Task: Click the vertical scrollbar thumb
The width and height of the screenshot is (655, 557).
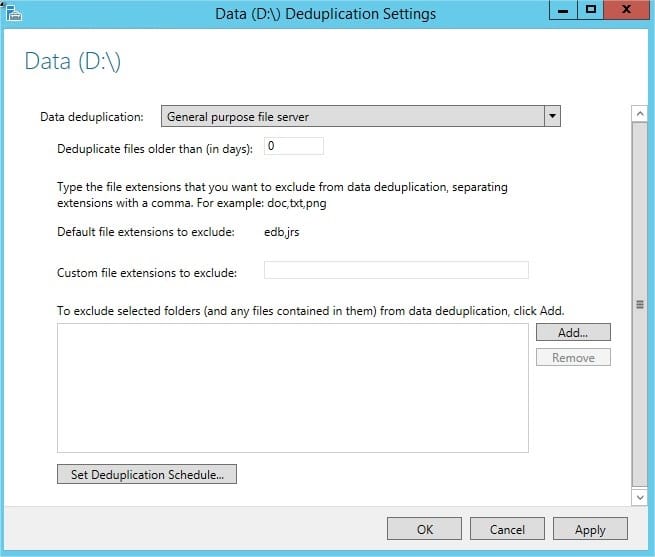Action: coord(640,305)
